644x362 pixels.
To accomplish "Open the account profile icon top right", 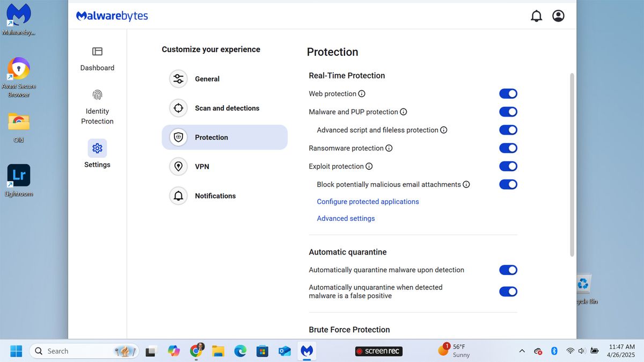I will pyautogui.click(x=558, y=16).
